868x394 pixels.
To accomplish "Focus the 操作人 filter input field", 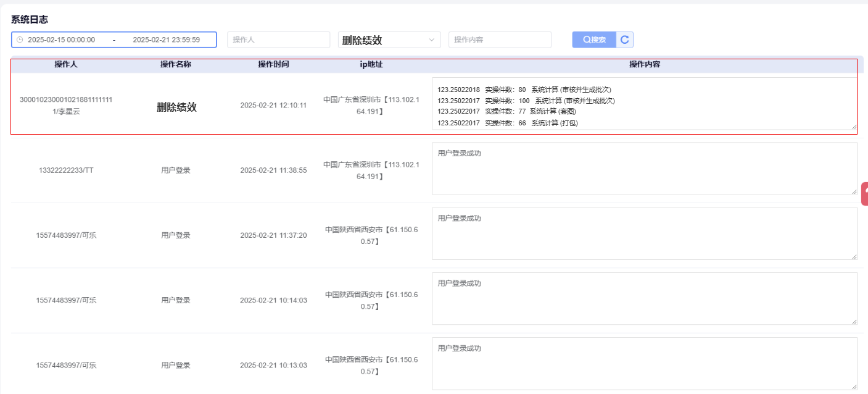I will [278, 40].
